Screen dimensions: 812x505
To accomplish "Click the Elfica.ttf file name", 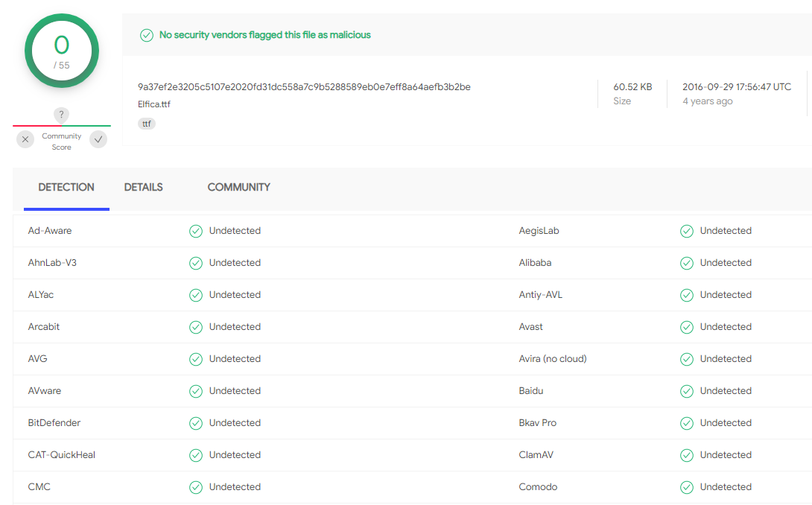I will tap(154, 104).
